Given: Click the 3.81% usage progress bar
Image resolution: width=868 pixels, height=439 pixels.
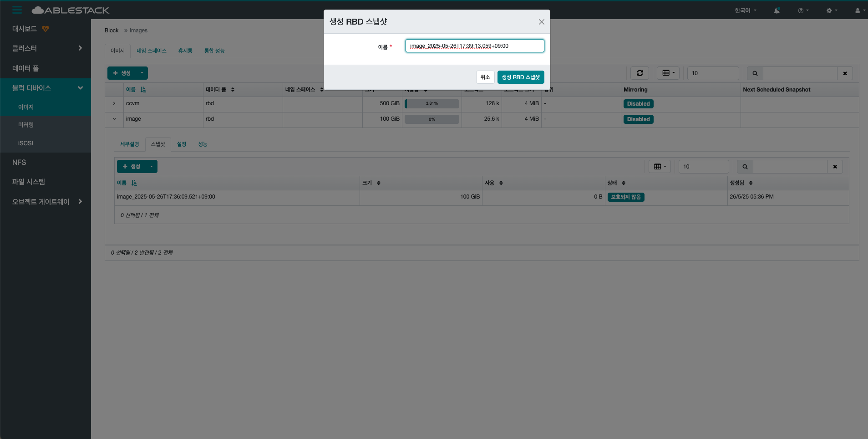Looking at the screenshot, I should [431, 103].
